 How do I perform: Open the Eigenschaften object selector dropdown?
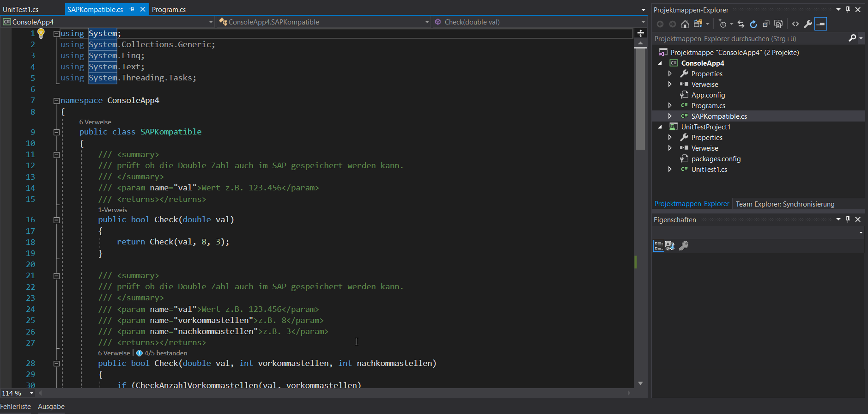tap(861, 232)
